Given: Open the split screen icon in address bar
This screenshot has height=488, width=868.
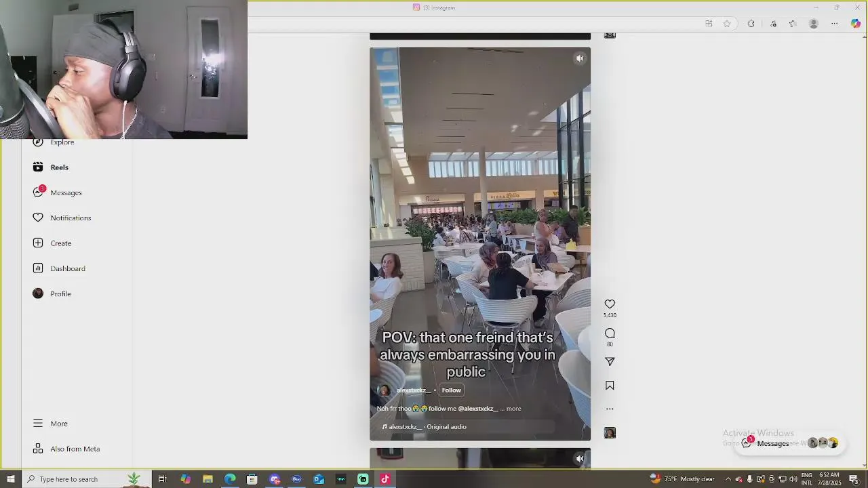Looking at the screenshot, I should pos(709,24).
